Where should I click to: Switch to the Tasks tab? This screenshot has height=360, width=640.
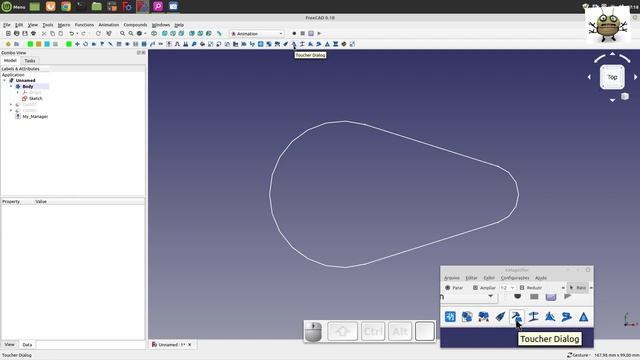(30, 60)
